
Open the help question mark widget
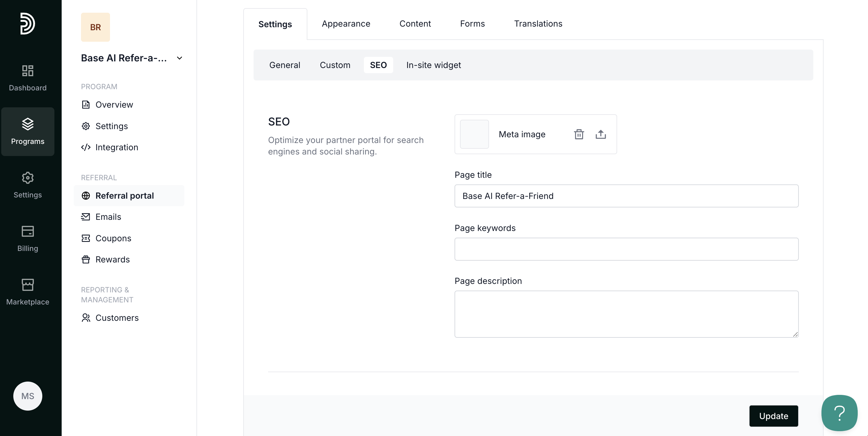point(839,413)
